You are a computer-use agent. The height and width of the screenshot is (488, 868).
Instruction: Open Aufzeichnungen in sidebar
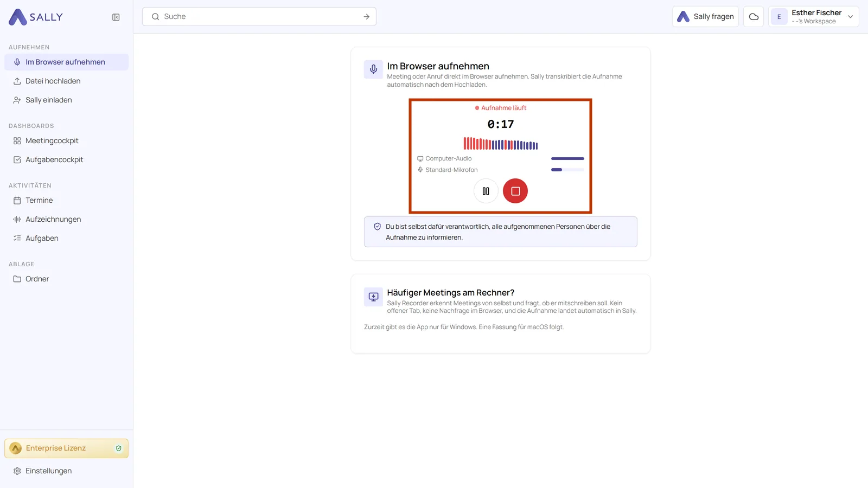(67, 220)
